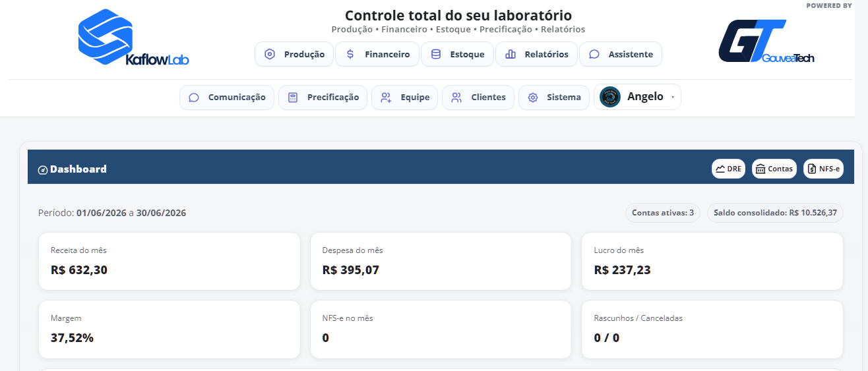The image size is (868, 371).
Task: Click the value R$ 395,07
Action: click(351, 270)
